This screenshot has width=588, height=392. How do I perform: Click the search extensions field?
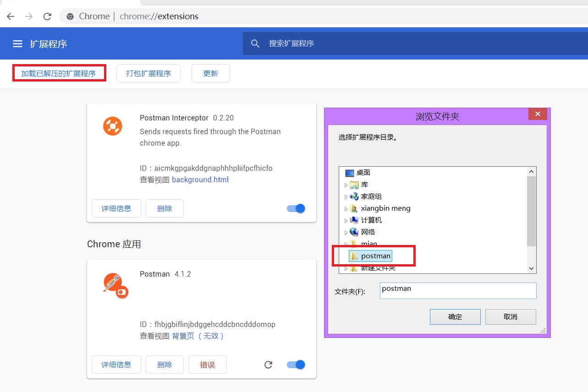[x=415, y=44]
